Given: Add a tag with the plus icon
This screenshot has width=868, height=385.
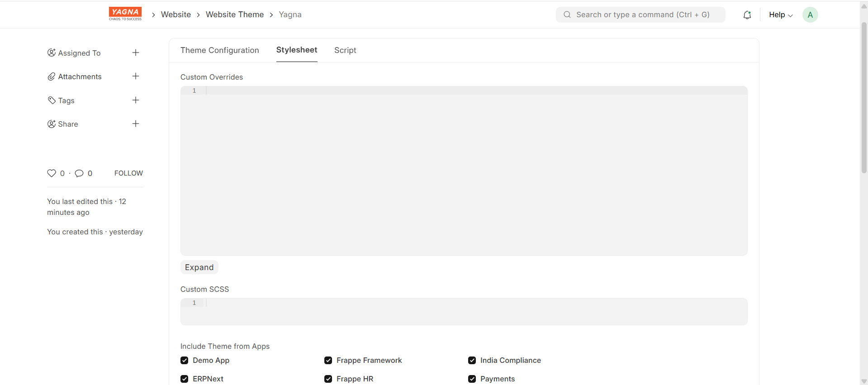Looking at the screenshot, I should coord(136,100).
